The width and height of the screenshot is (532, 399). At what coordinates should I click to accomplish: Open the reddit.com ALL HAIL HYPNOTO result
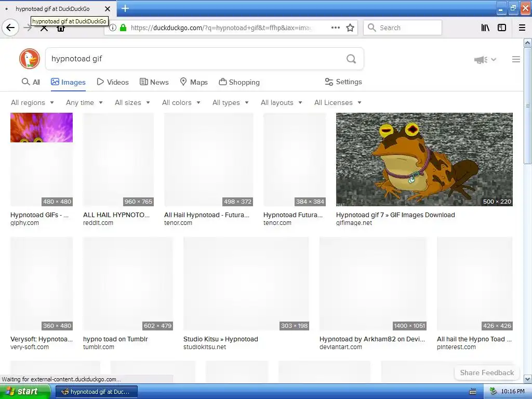(118, 159)
